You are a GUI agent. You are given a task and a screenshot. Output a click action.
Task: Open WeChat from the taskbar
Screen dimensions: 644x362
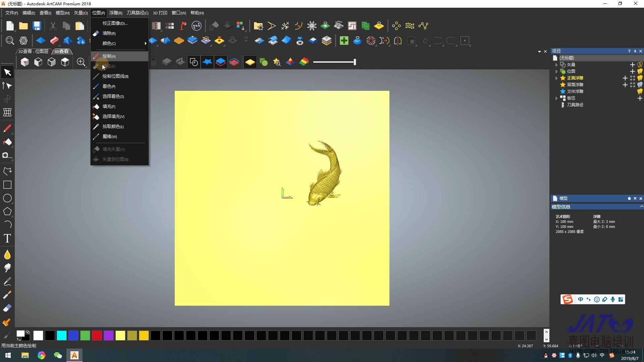[58, 355]
